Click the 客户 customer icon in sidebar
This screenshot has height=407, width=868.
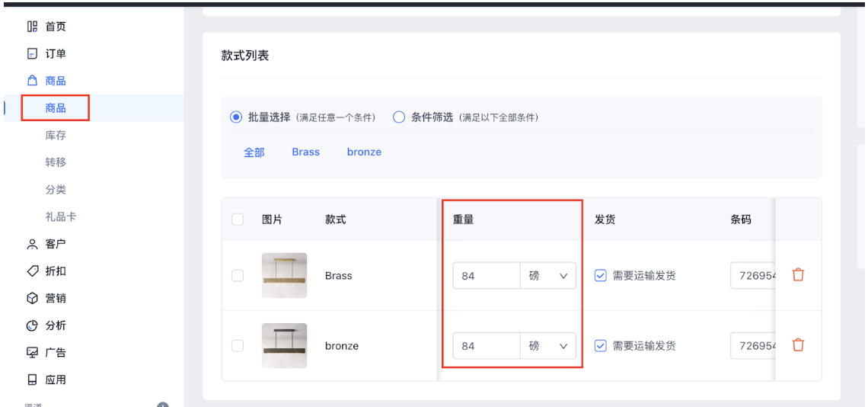(x=32, y=244)
